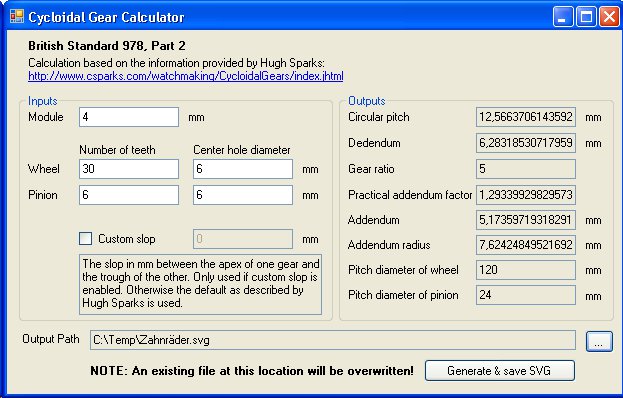Click the 'British Standard 978, Part 2' heading
This screenshot has height=398, width=623.
(107, 46)
